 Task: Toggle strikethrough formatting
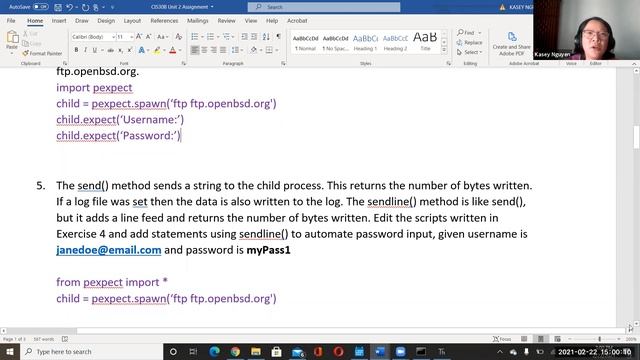click(x=110, y=50)
